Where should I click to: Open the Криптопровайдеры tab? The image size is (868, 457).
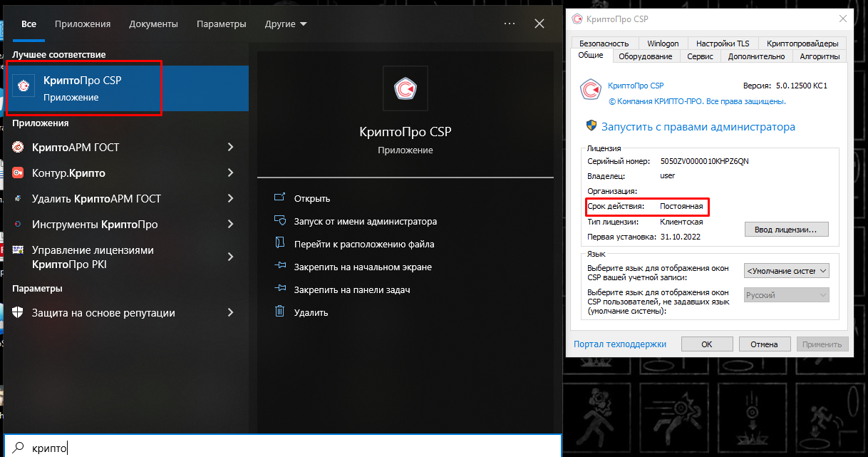click(802, 43)
